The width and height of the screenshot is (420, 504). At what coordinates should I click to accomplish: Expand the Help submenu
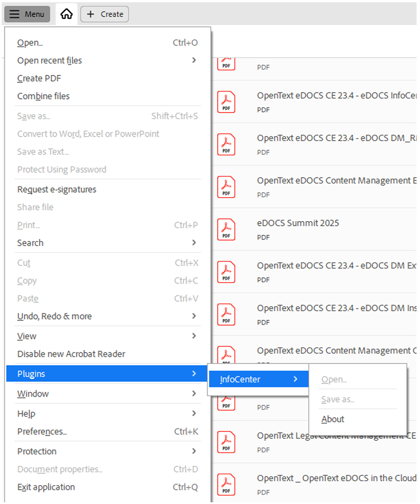pos(107,414)
